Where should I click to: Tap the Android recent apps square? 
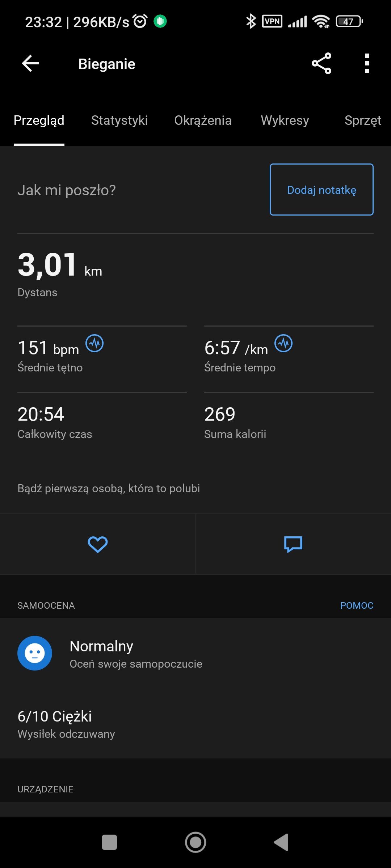[x=109, y=842]
